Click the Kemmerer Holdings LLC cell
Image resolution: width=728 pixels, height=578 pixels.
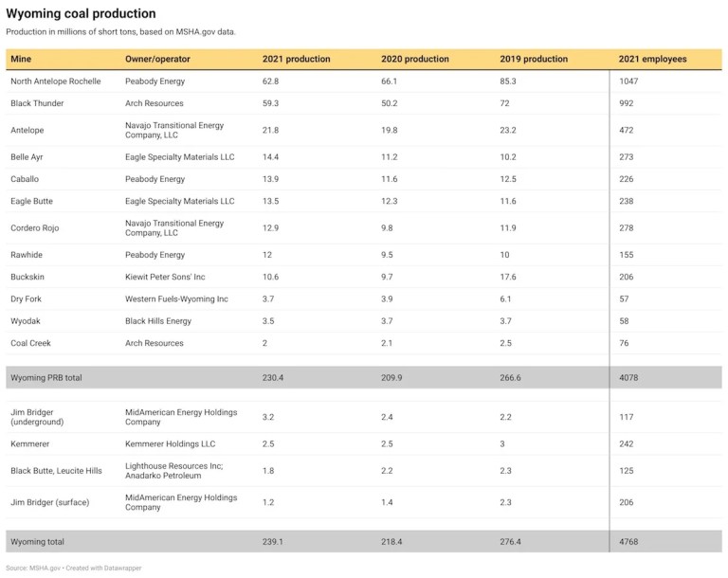pos(171,443)
